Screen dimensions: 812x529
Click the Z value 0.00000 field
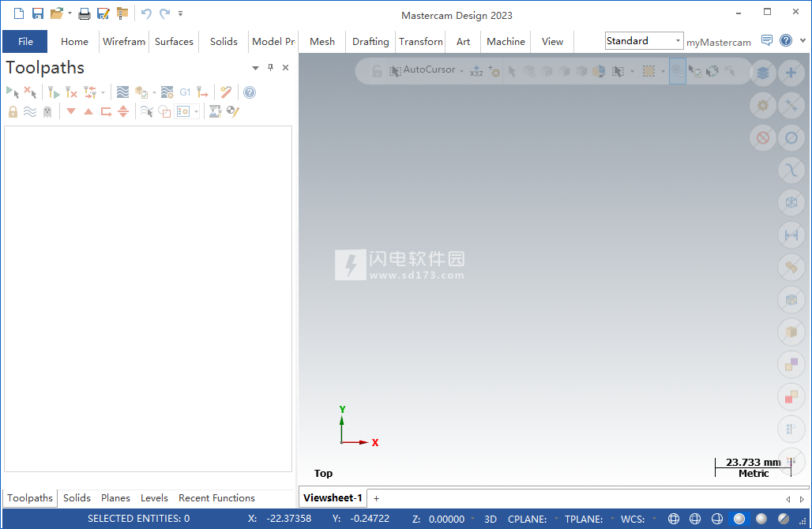pos(446,520)
